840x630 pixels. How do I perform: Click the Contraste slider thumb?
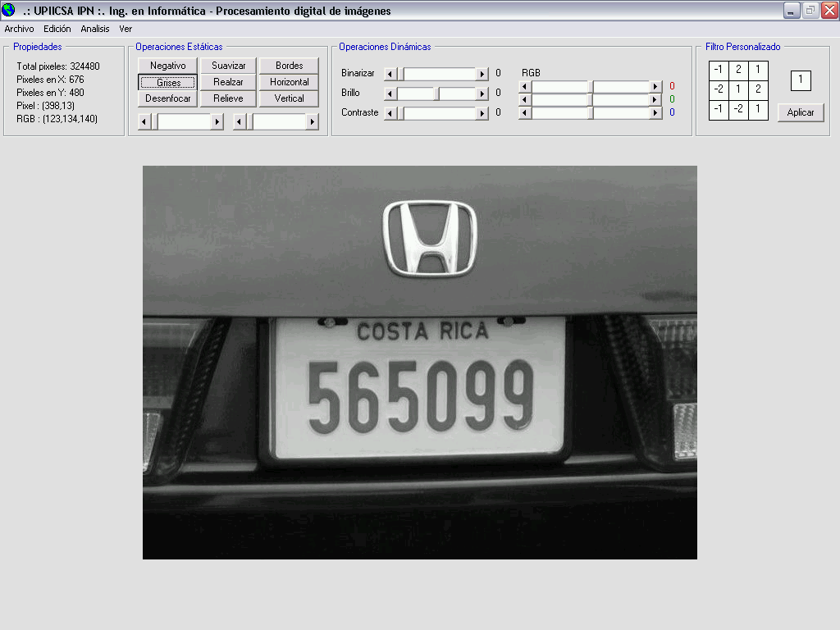[400, 113]
